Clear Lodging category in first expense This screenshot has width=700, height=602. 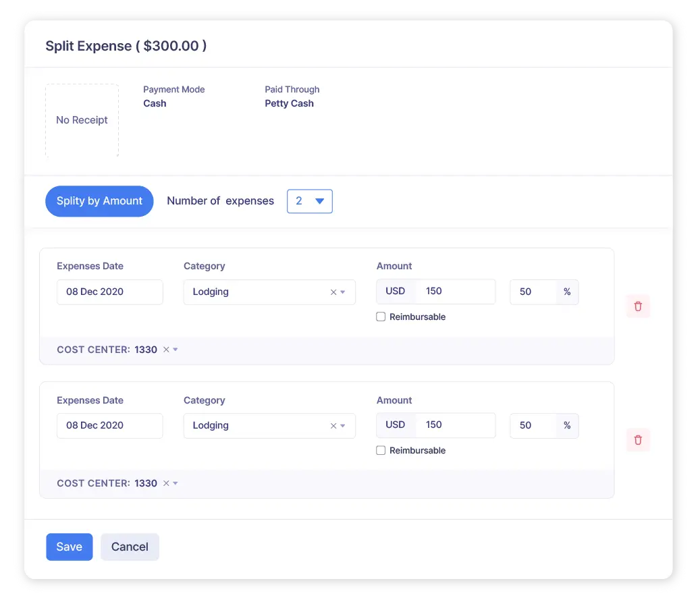[x=333, y=292]
